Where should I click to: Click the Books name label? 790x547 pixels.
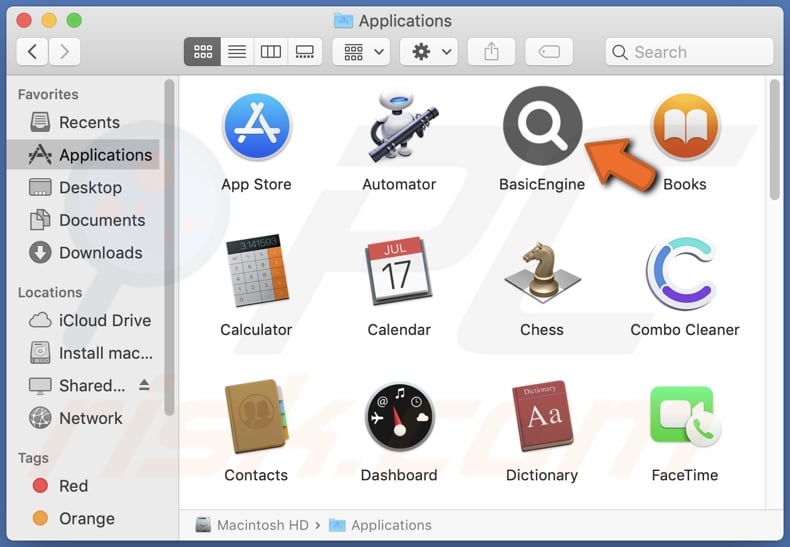(x=685, y=184)
